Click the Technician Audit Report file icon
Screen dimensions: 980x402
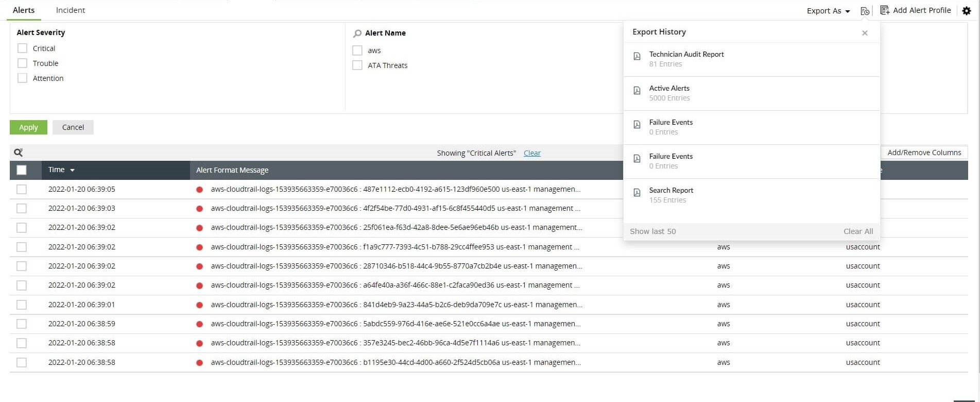(637, 56)
